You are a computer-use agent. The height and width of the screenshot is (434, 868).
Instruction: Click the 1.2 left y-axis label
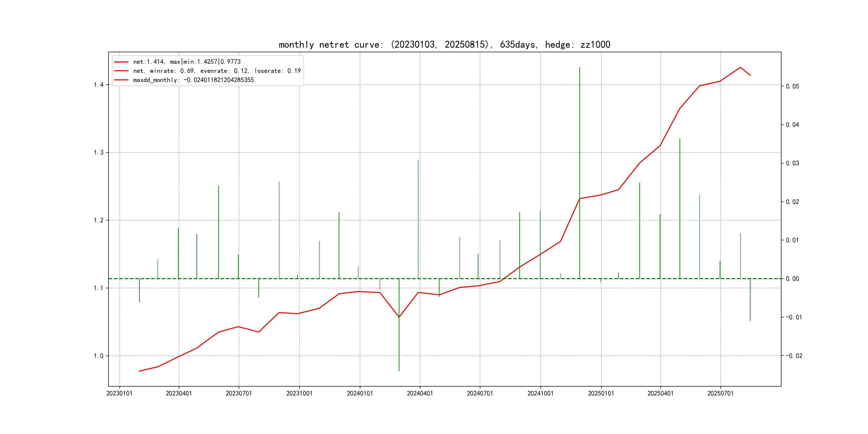coord(99,220)
